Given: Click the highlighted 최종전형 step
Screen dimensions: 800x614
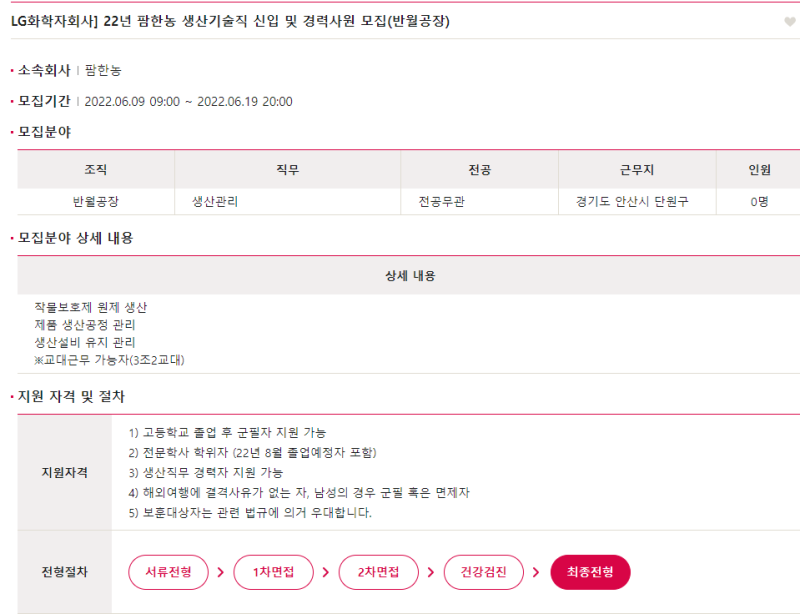Looking at the screenshot, I should coord(590,572).
